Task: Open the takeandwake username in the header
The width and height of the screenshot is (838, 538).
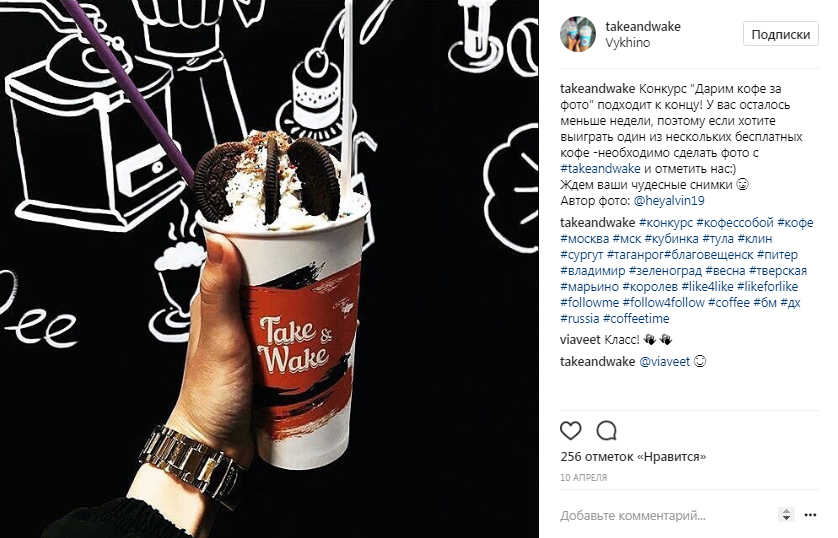Action: (x=643, y=26)
